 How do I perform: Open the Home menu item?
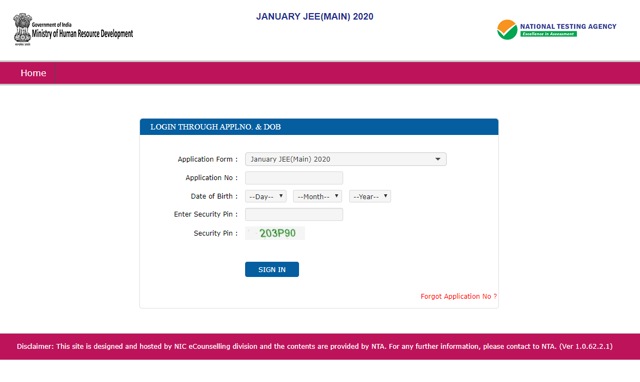pos(33,73)
